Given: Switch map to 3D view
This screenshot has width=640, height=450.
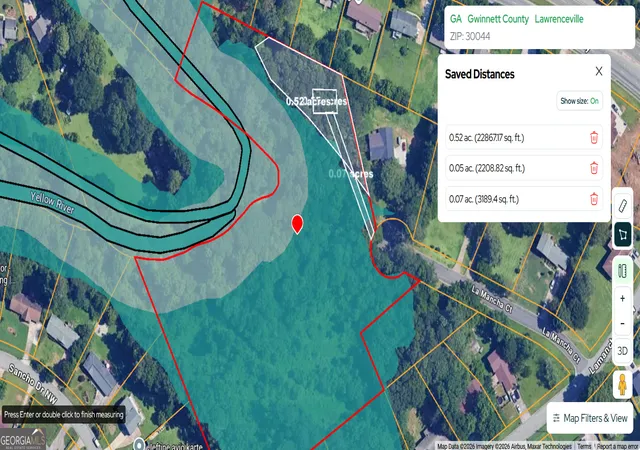Looking at the screenshot, I should (622, 351).
